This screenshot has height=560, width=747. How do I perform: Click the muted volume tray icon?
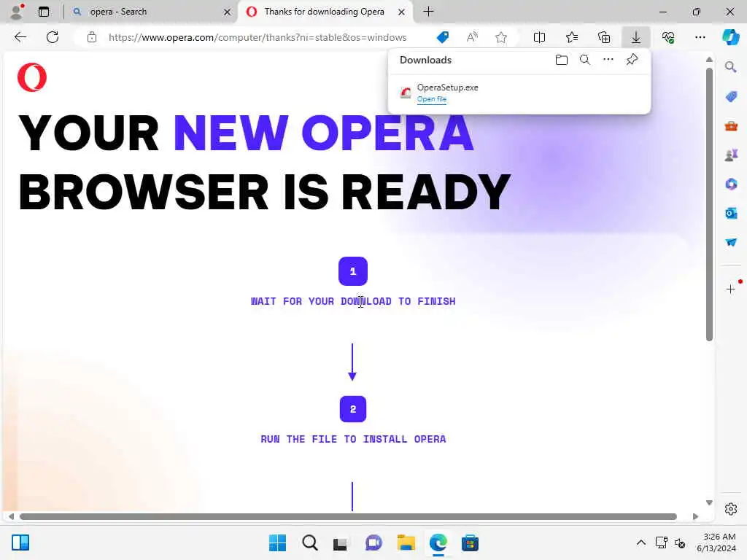[x=680, y=542]
